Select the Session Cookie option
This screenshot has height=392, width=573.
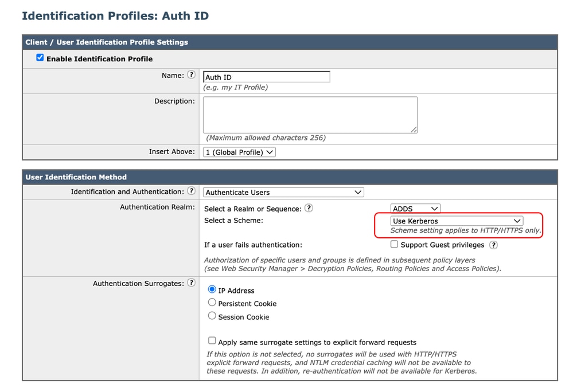click(212, 316)
